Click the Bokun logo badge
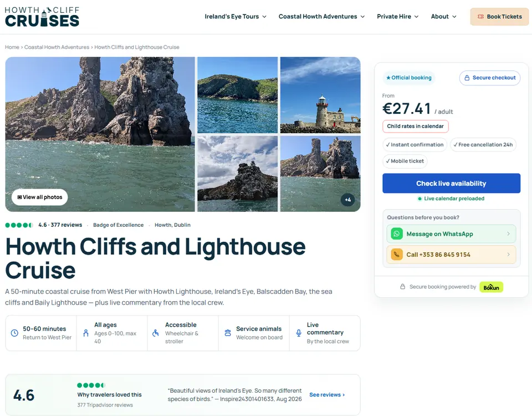 pos(491,287)
